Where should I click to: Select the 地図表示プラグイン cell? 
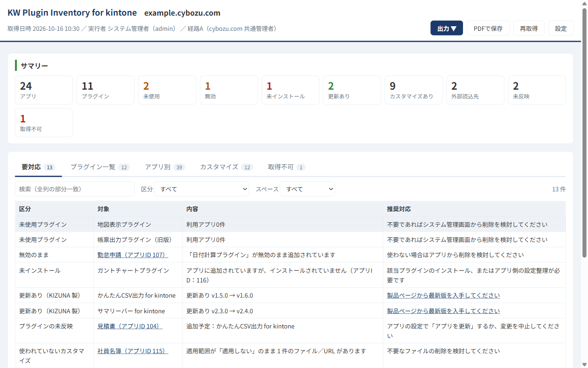[x=138, y=224]
